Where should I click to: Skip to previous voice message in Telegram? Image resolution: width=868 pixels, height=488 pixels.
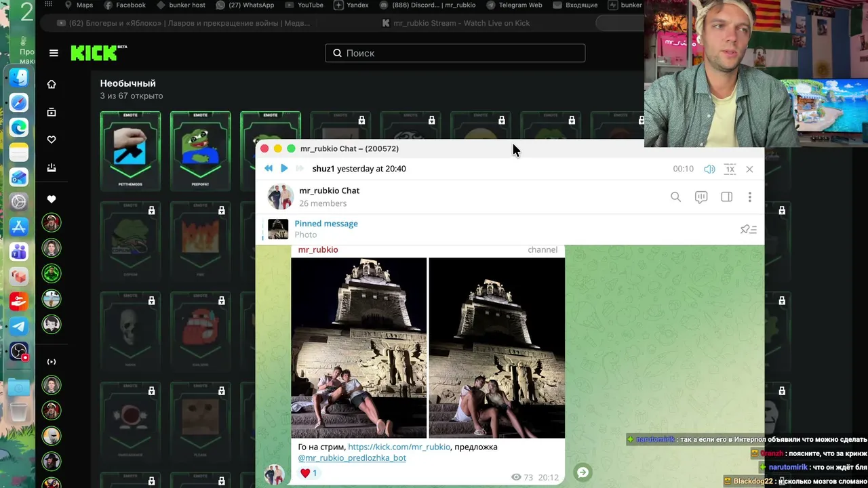[x=269, y=169]
